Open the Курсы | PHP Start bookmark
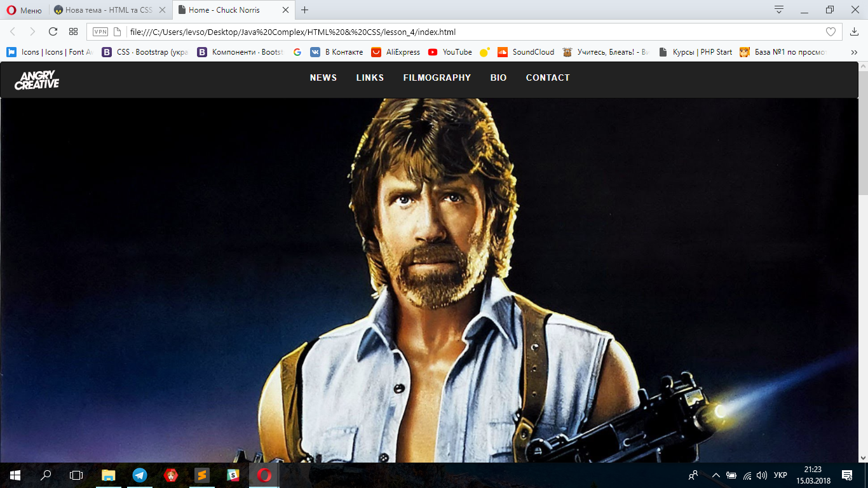 (695, 52)
